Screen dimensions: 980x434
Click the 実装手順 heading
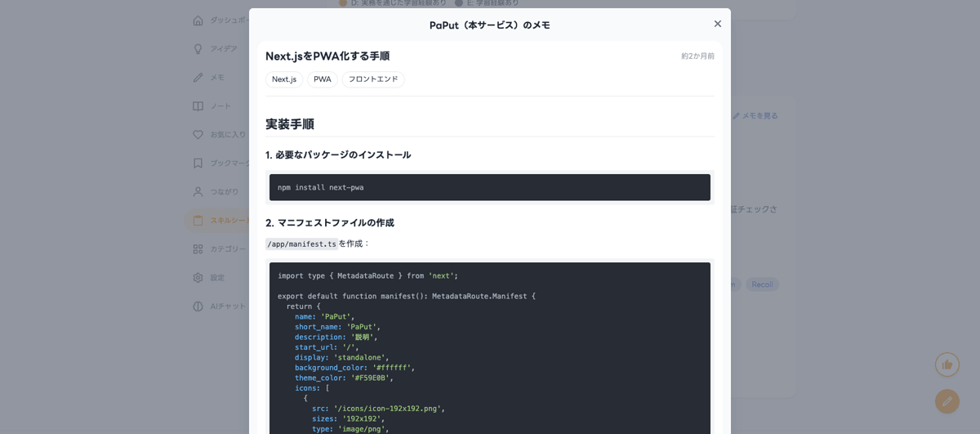tap(290, 124)
